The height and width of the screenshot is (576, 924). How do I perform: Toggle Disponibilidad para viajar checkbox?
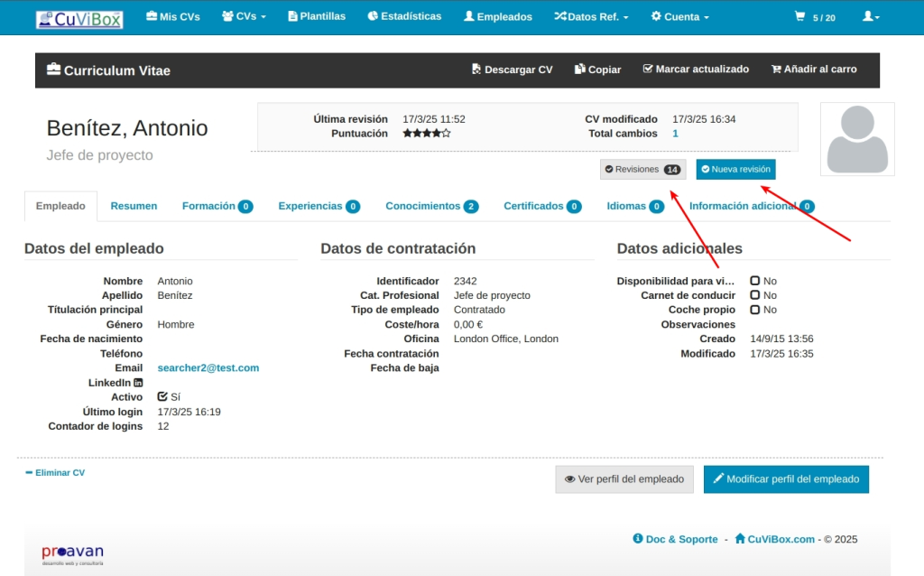755,281
